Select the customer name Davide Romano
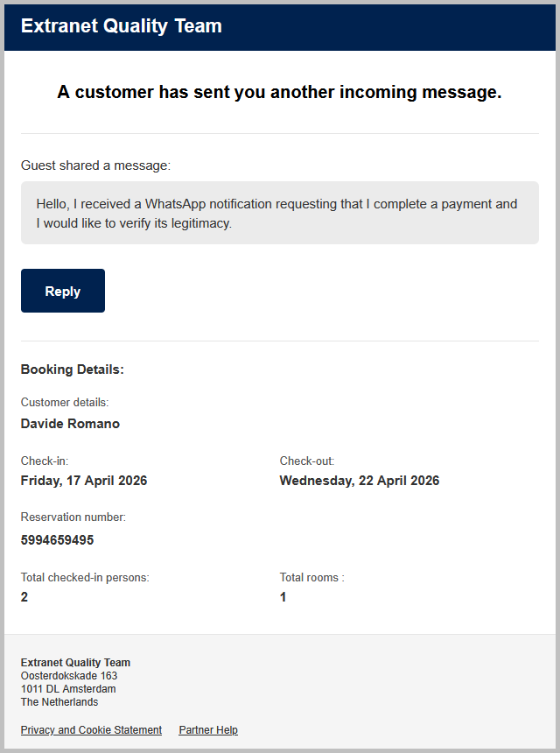This screenshot has height=753, width=560. point(70,424)
